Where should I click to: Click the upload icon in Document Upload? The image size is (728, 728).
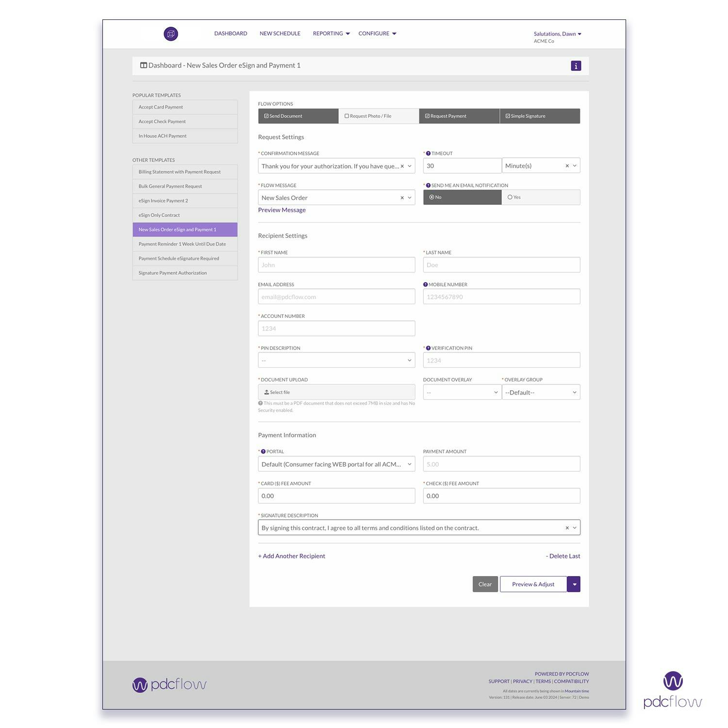(x=267, y=392)
